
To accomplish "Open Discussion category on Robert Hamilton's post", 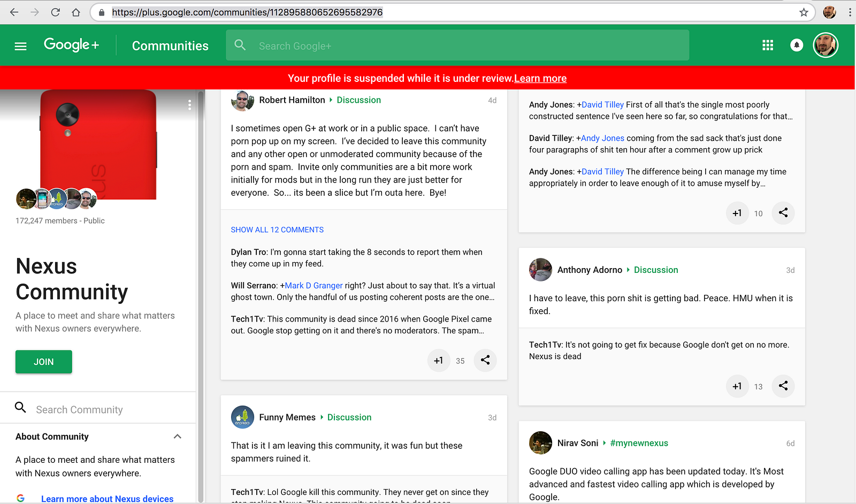I will click(358, 100).
